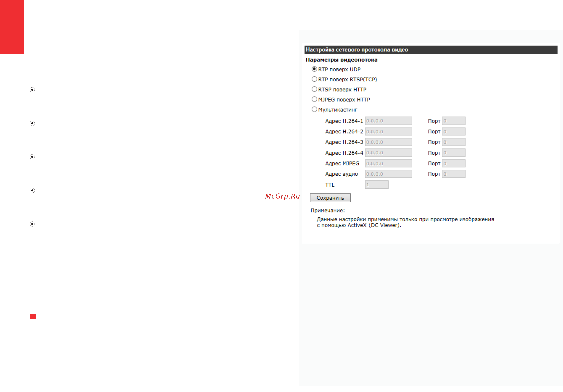563x392 pixels.
Task: Enable the Мультикастинг radio option
Action: pyautogui.click(x=314, y=109)
